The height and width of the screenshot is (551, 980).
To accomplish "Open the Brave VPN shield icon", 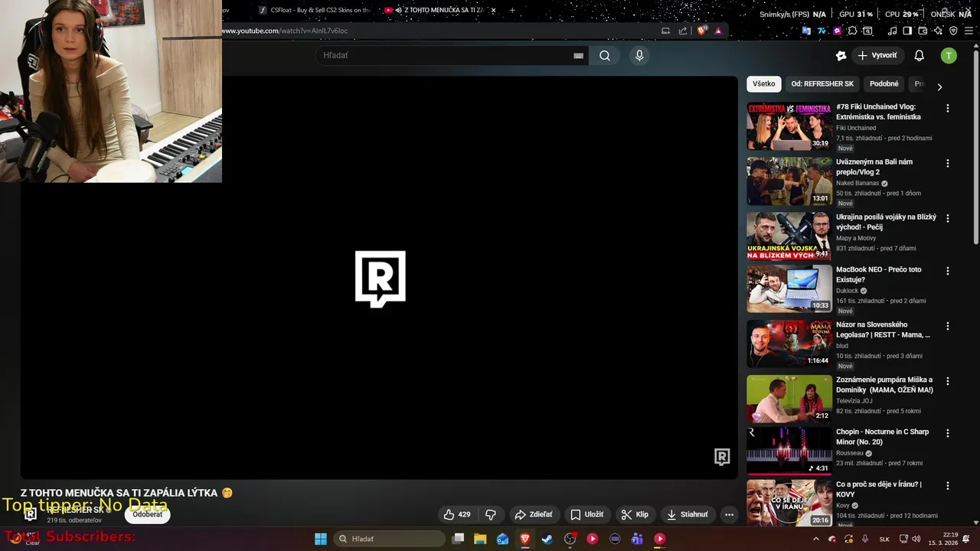I will click(953, 31).
